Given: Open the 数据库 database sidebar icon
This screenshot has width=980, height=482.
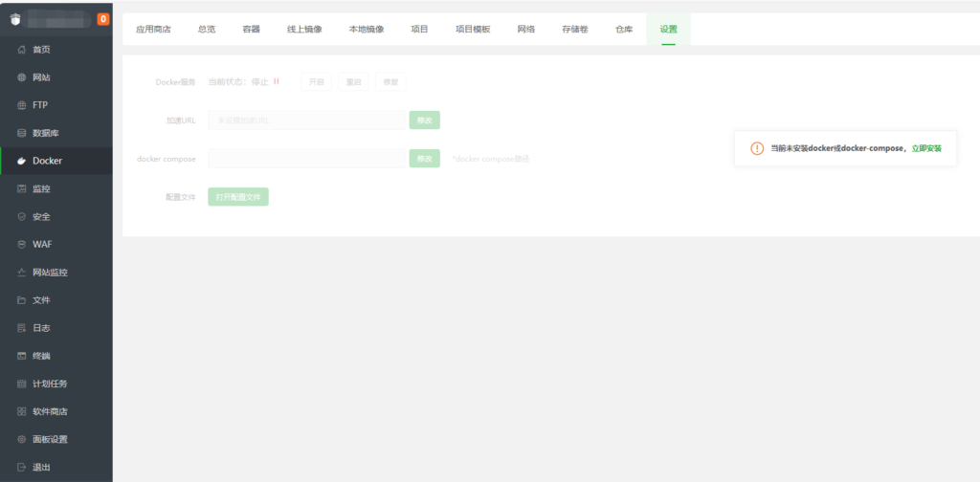Looking at the screenshot, I should click(x=22, y=133).
